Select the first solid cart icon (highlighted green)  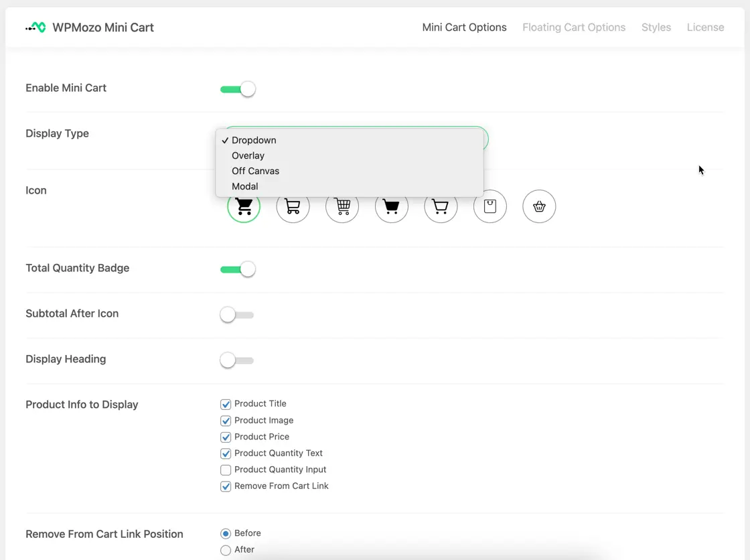click(x=244, y=207)
